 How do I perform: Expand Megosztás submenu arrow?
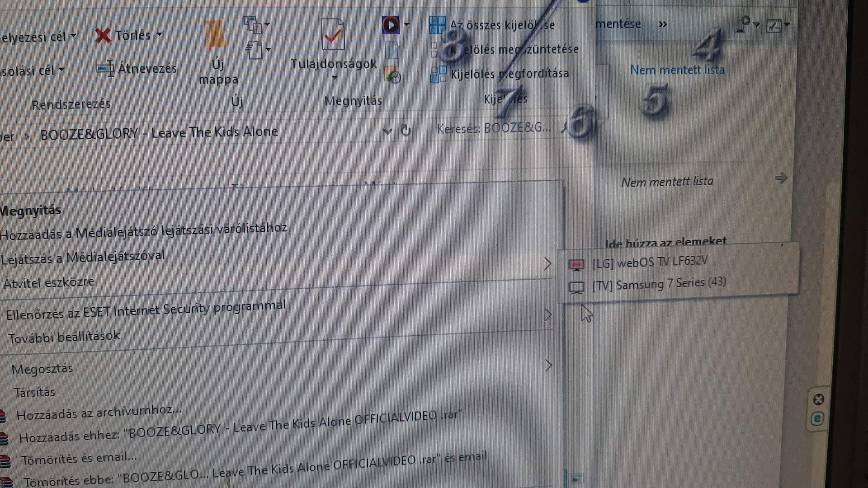pos(548,365)
